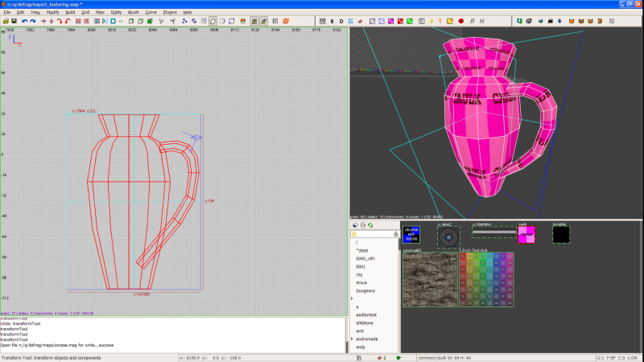Expand the andromeda texture folder
Screen dimensions: 644x362
point(352,339)
